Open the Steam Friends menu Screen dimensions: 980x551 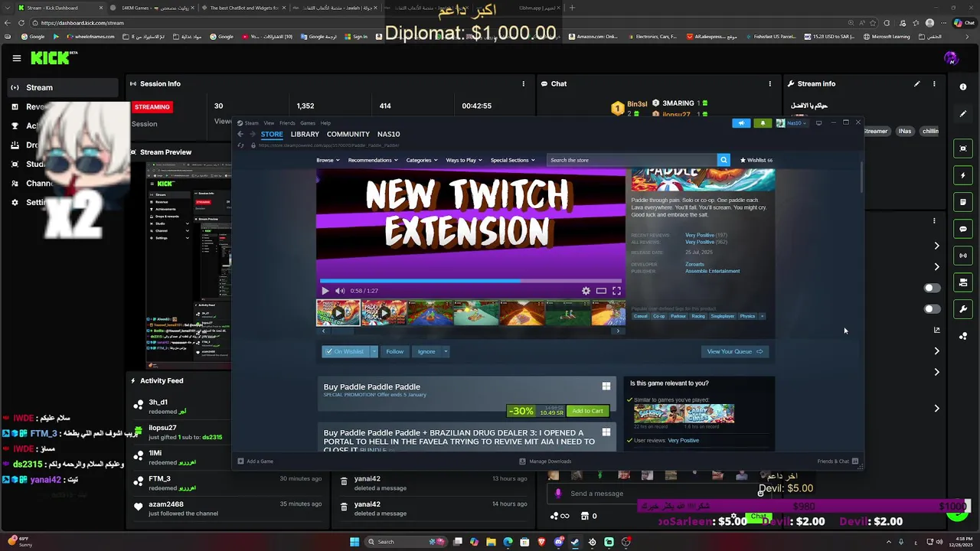(287, 122)
